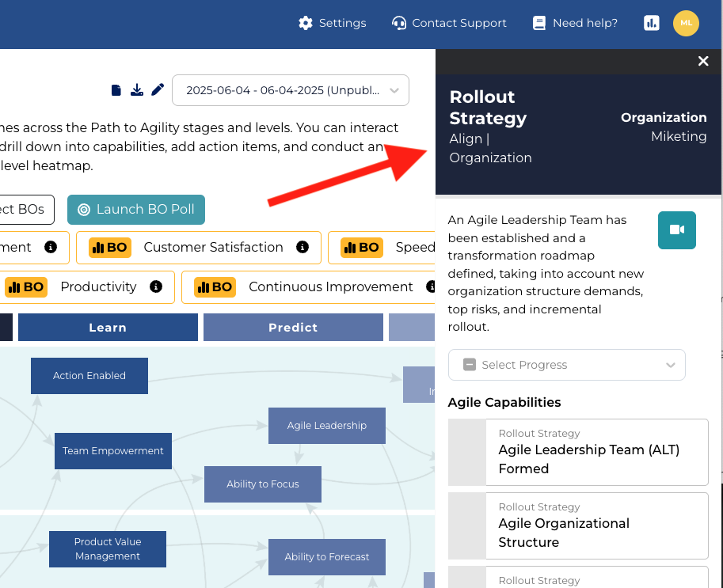Click the target icon in Launch BO Poll
723x588 pixels.
click(x=84, y=210)
